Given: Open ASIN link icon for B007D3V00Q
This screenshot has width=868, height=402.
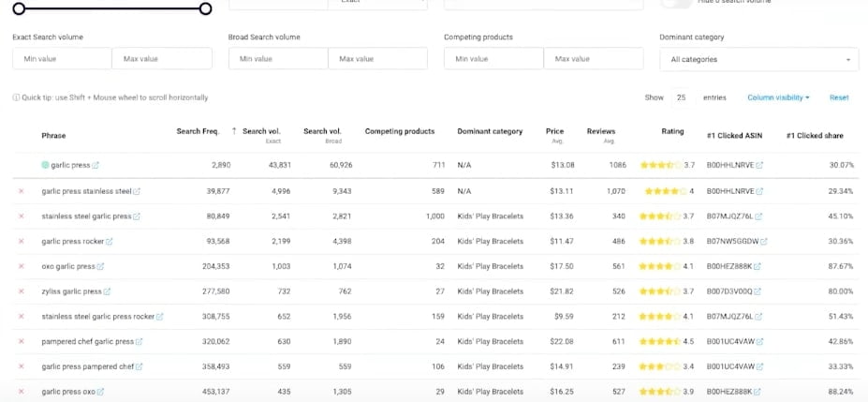Looking at the screenshot, I should tap(758, 291).
